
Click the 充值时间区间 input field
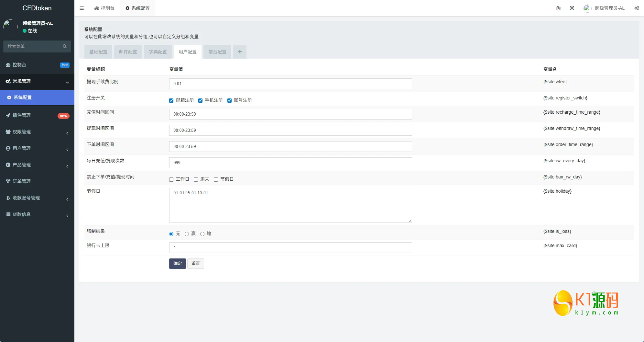pos(290,114)
